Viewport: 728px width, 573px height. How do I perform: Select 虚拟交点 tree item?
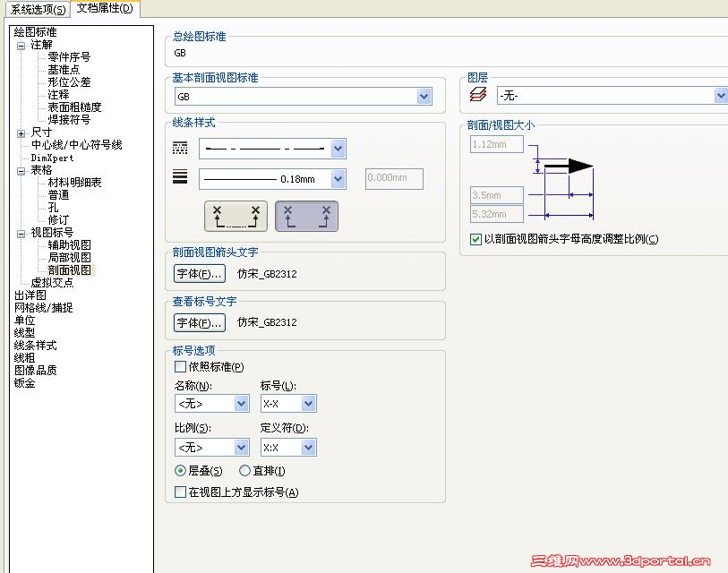(x=52, y=283)
